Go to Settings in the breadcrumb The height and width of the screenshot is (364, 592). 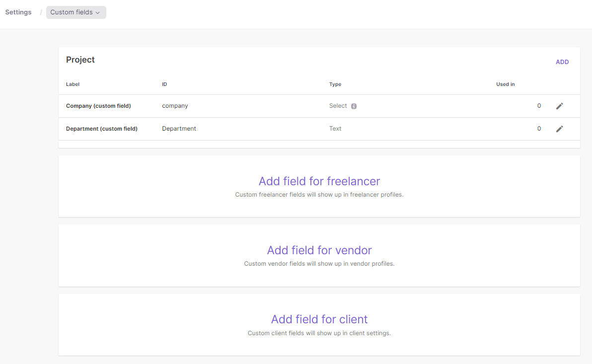click(x=18, y=12)
